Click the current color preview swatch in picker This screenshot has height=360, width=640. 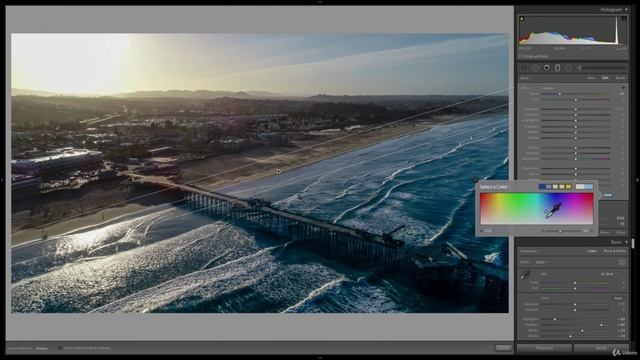pos(580,187)
